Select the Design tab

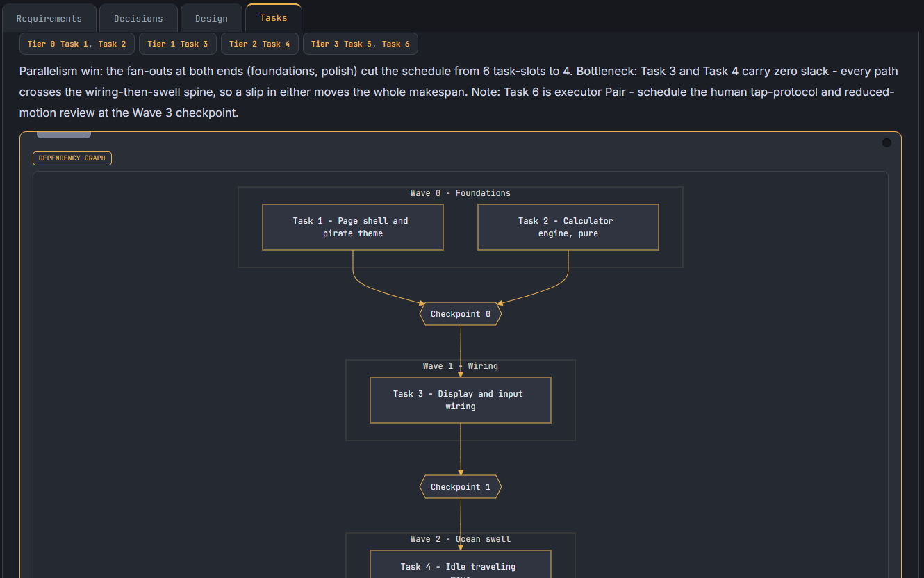tap(211, 18)
